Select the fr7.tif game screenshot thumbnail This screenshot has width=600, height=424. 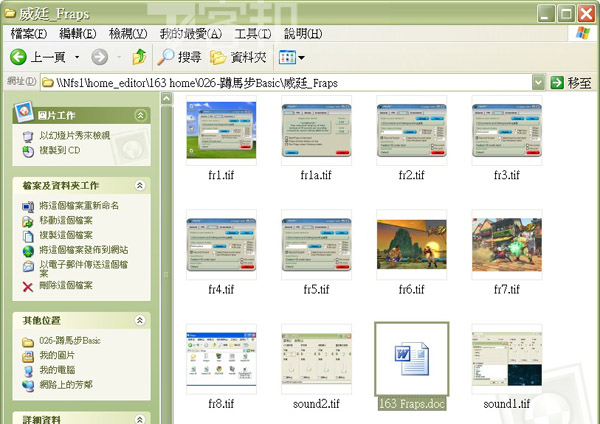507,244
